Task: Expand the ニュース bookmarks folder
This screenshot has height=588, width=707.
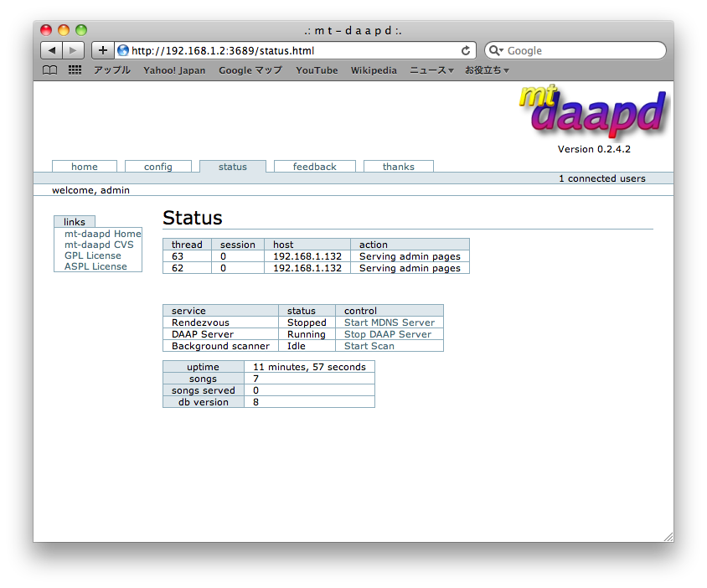Action: 431,70
